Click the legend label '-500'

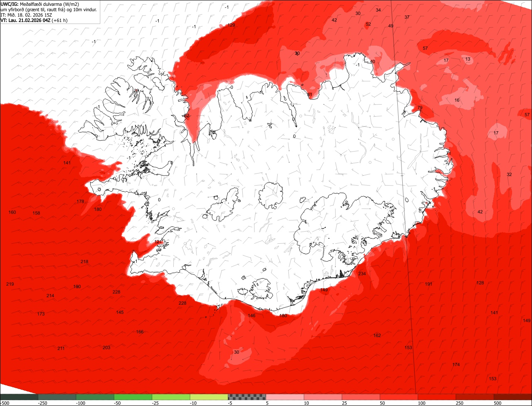[x=5, y=403]
